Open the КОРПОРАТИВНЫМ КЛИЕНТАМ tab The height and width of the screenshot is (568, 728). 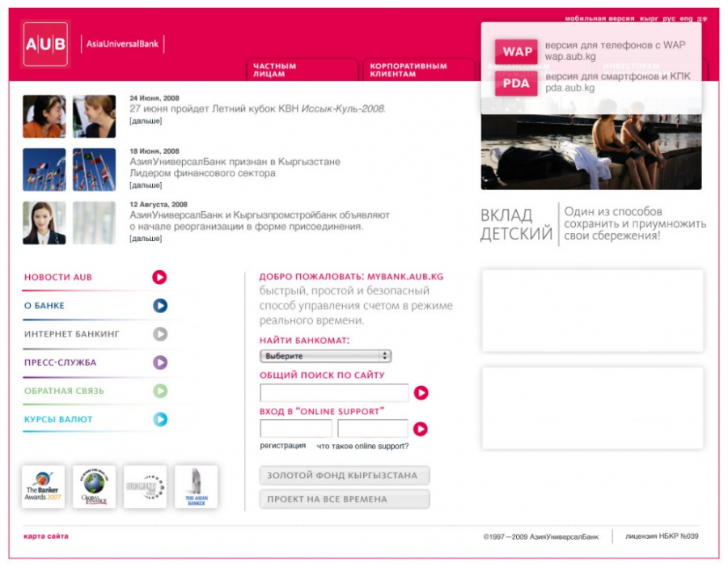click(x=408, y=70)
